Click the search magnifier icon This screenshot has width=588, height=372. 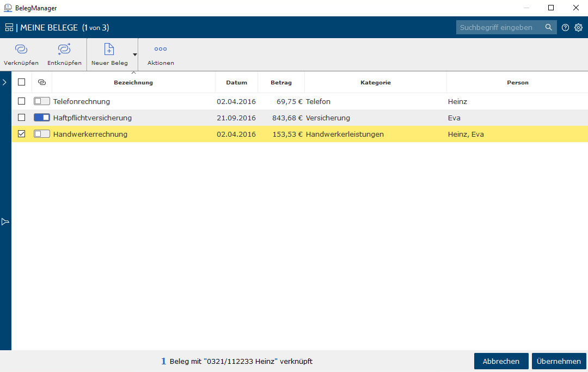click(x=549, y=27)
